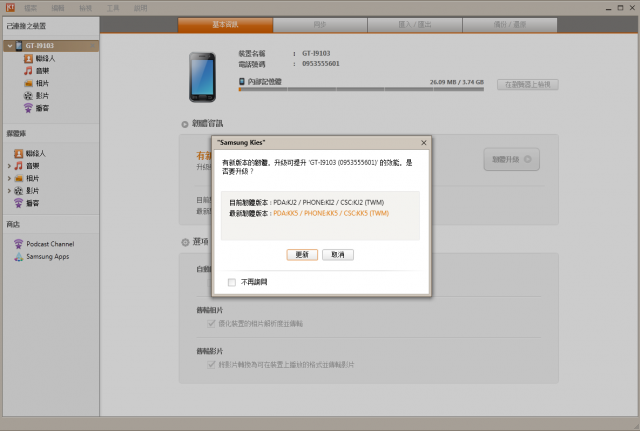Close the Samsung Kies dialog with X
Viewport: 640px width, 431px height.
point(424,143)
